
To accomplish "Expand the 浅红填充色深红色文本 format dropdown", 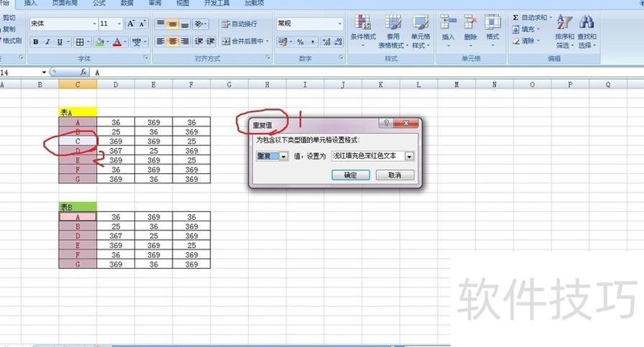I will click(x=409, y=156).
